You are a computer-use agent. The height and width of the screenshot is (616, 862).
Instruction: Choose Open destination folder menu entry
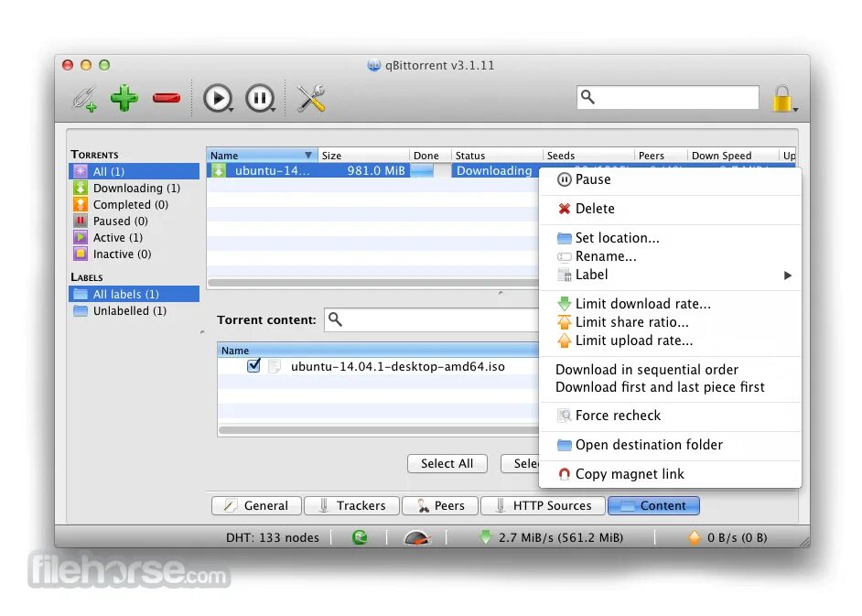coord(670,445)
